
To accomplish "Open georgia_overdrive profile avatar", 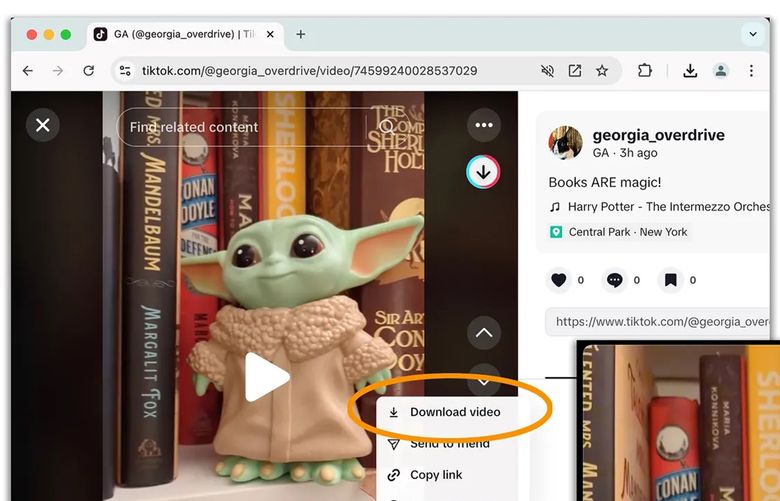I will pos(566,142).
